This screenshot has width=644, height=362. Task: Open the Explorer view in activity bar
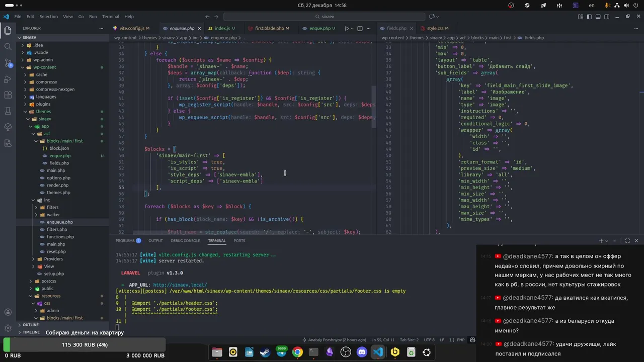pyautogui.click(x=8, y=31)
